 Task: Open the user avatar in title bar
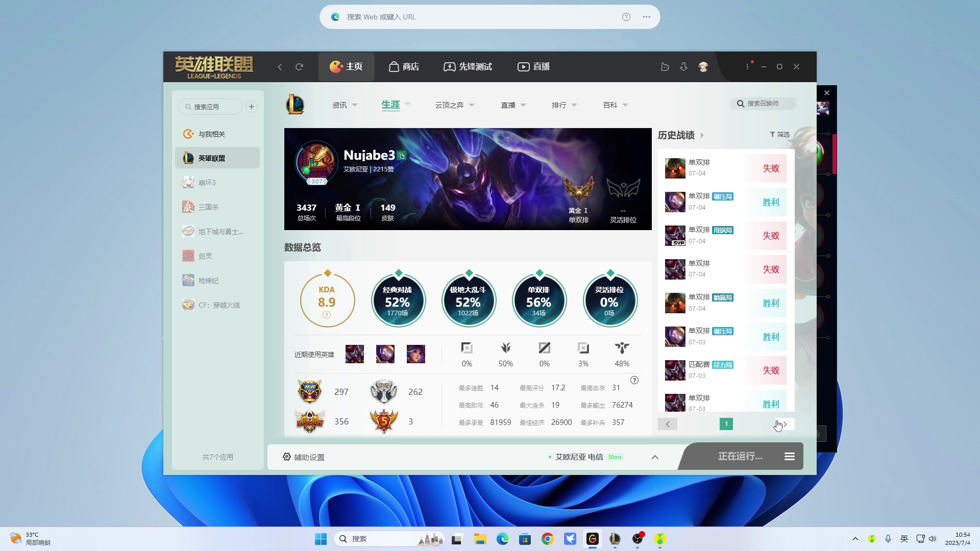point(703,67)
